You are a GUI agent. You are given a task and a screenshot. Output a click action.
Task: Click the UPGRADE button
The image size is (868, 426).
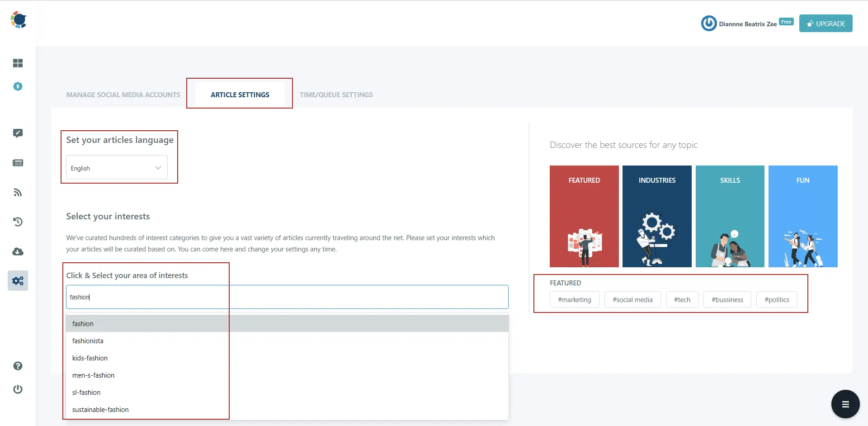[x=826, y=23]
